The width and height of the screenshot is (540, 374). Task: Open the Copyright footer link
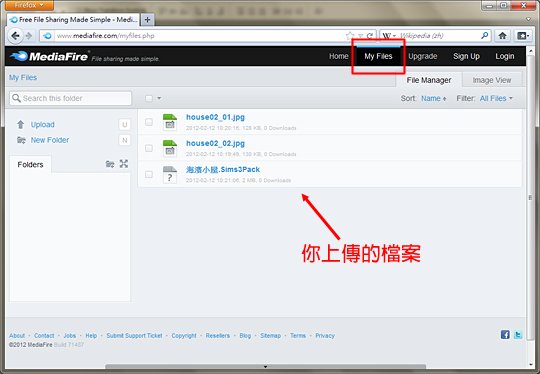point(184,335)
